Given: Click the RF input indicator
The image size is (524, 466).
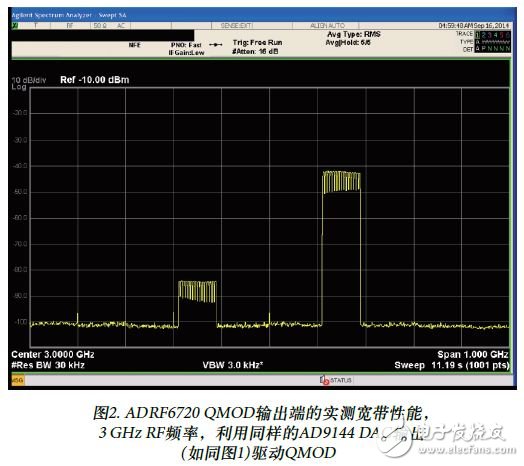Looking at the screenshot, I should (70, 26).
